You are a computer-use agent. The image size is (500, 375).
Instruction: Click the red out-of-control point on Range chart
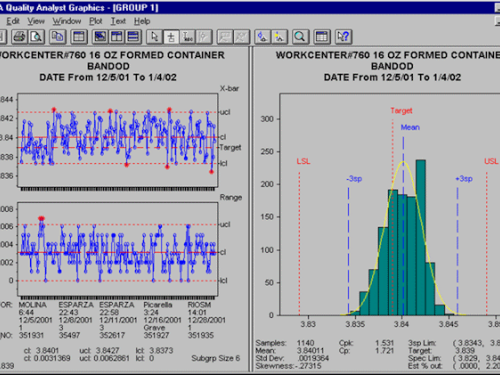41,219
